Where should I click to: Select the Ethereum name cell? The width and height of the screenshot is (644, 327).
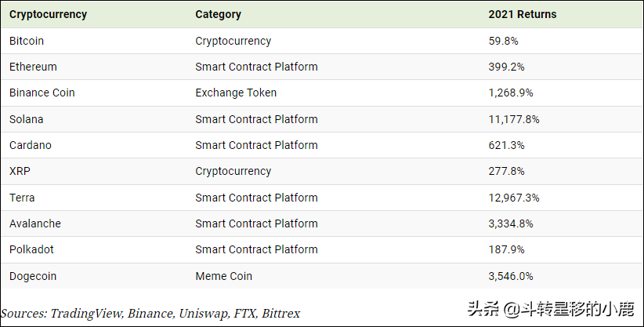coord(33,67)
